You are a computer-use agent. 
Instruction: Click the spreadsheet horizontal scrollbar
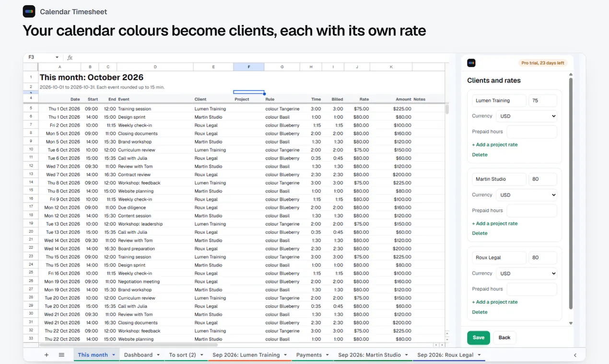point(129,345)
